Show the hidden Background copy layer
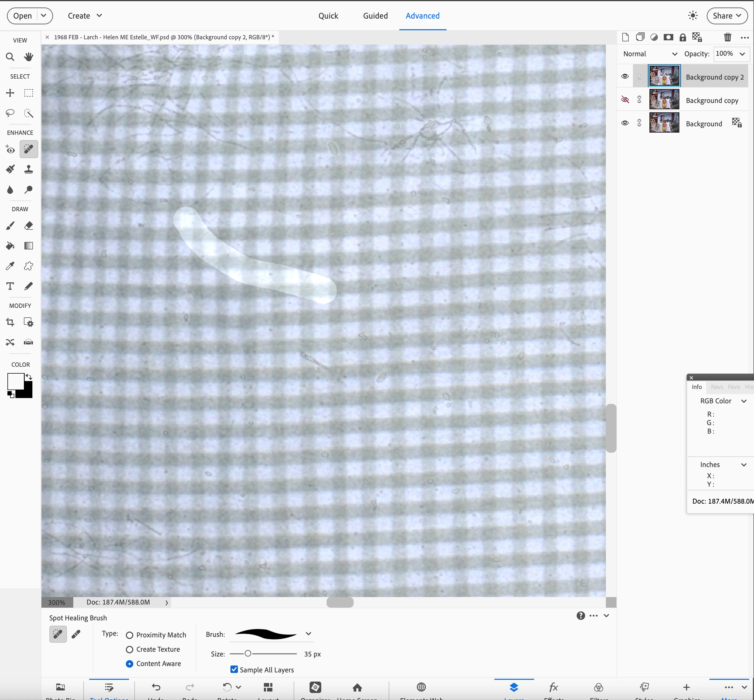The image size is (754, 700). pyautogui.click(x=625, y=100)
